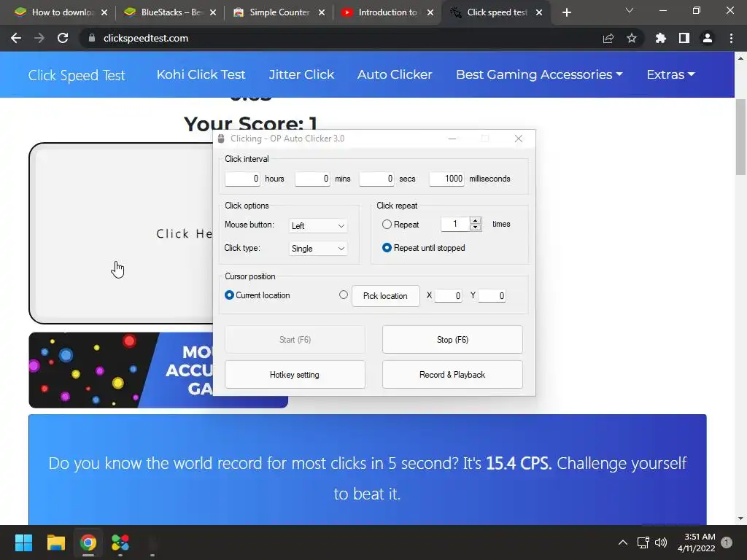
Task: Click the scrollbar down arrow
Action: (x=740, y=518)
